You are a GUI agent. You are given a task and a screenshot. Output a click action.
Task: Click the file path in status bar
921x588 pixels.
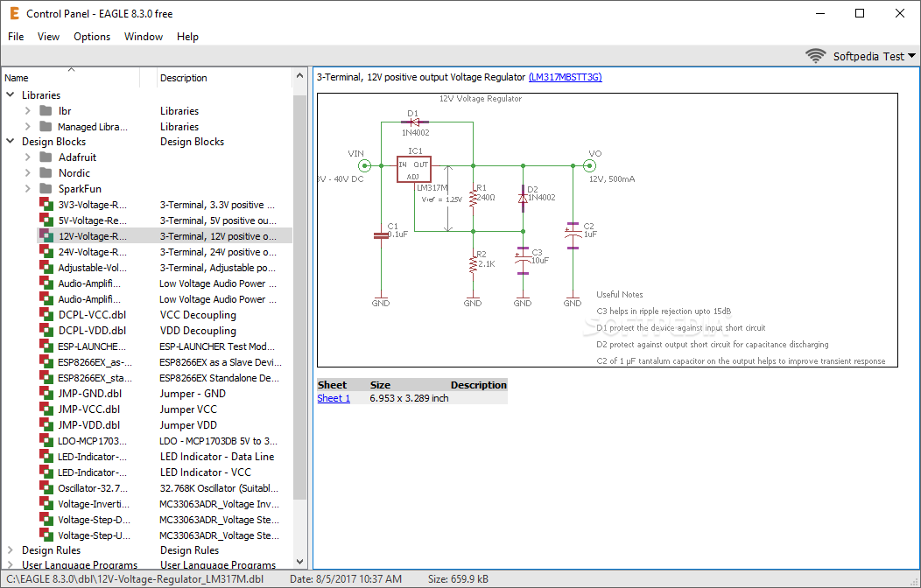tap(135, 579)
